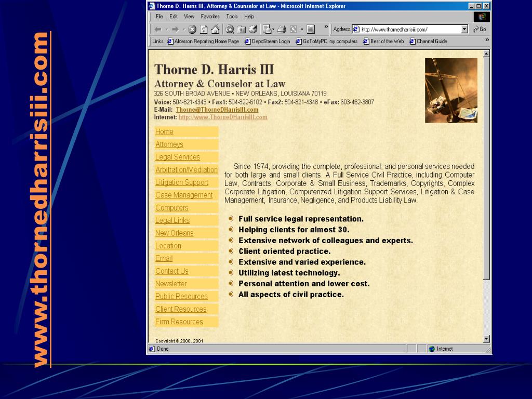Image resolution: width=532 pixels, height=399 pixels.
Task: Open the File menu
Action: 159,17
